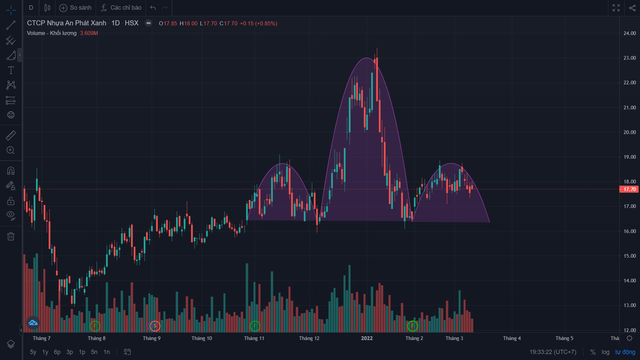640x360 pixels.
Task: Click the share chart icon
Action: 632,8
